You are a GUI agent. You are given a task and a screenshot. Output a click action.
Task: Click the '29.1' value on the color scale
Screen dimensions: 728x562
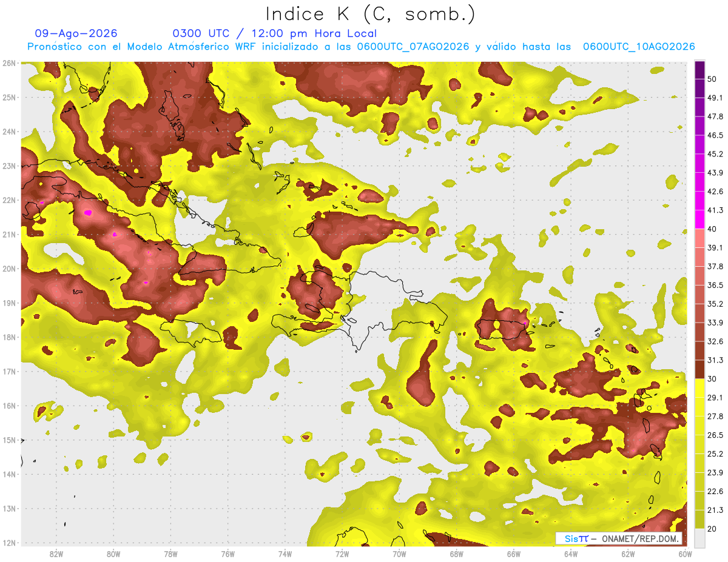[x=715, y=398]
